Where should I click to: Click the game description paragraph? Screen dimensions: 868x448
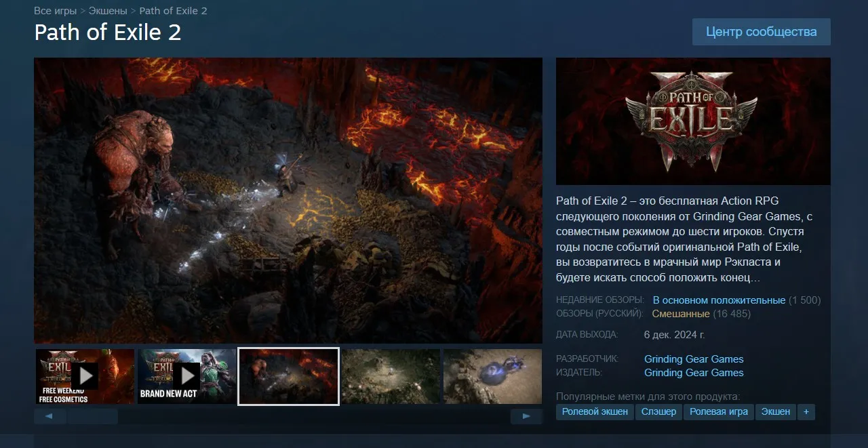[685, 239]
